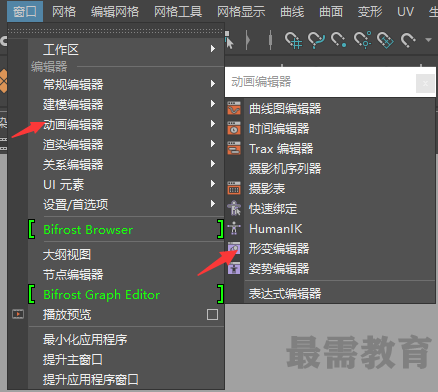Expand the 动画编辑器 submenu arrow

pyautogui.click(x=213, y=124)
